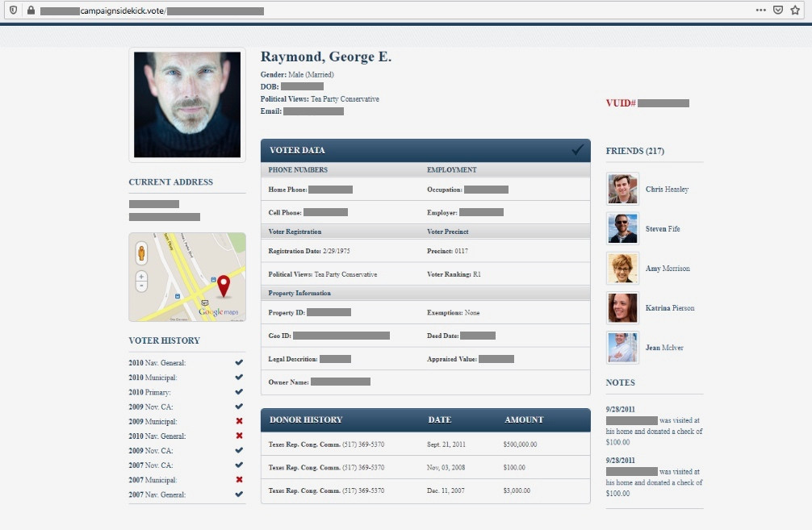Zoom in the map with plus button

[x=141, y=277]
